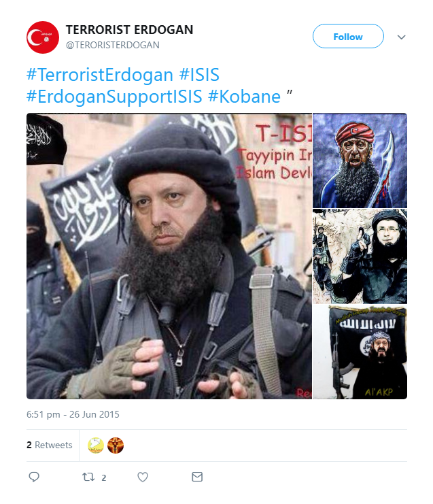
Task: Open the orange retweeter avatar
Action: (x=116, y=446)
